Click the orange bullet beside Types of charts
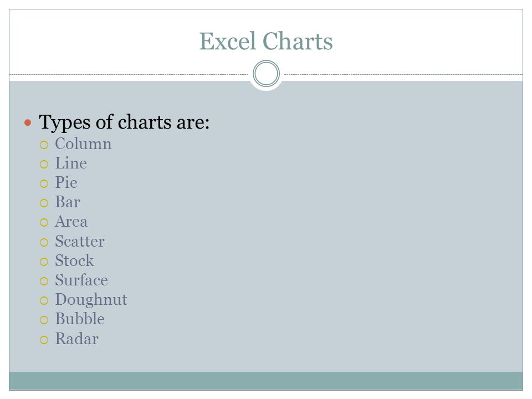This screenshot has width=532, height=399. tap(28, 122)
